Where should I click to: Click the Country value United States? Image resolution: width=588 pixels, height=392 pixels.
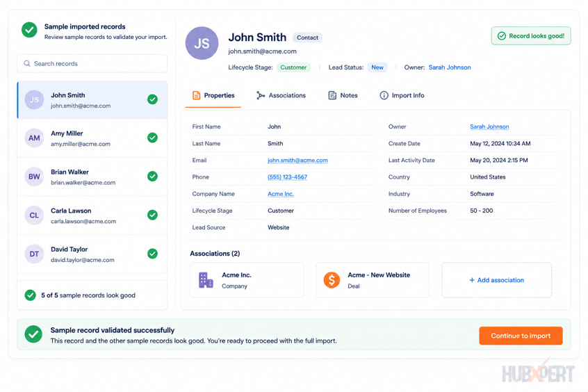487,177
